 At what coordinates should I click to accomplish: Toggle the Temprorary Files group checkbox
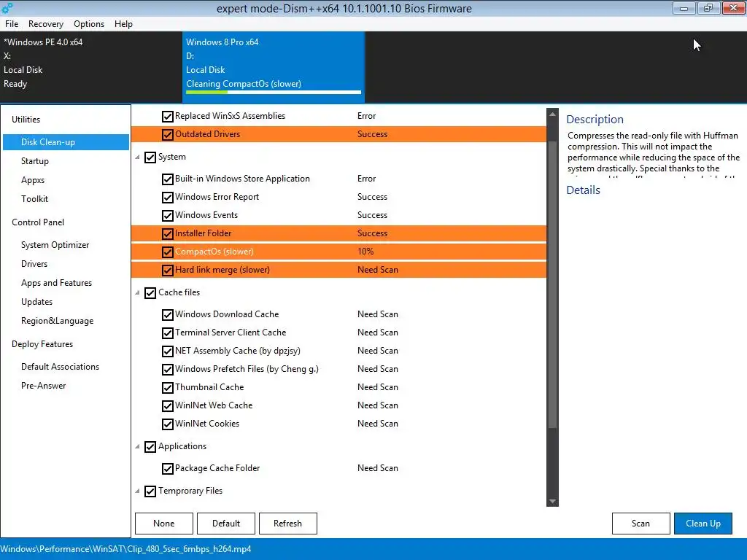pyautogui.click(x=150, y=491)
